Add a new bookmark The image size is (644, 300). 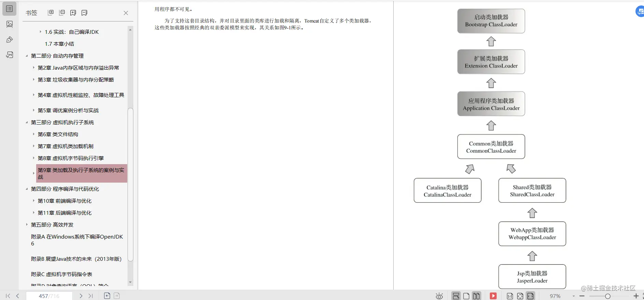point(73,13)
